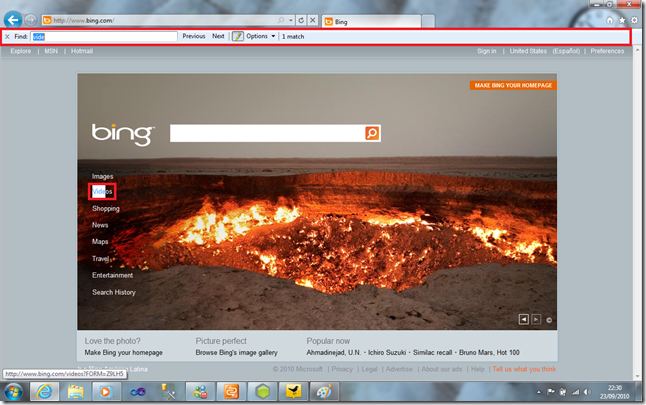646x405 pixels.
Task: Open Search History
Action: click(x=114, y=292)
